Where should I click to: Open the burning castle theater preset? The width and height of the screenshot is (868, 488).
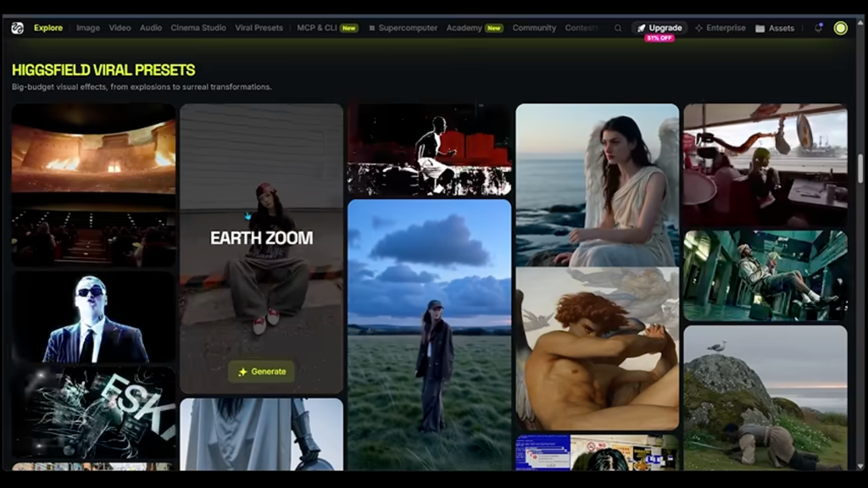point(93,186)
